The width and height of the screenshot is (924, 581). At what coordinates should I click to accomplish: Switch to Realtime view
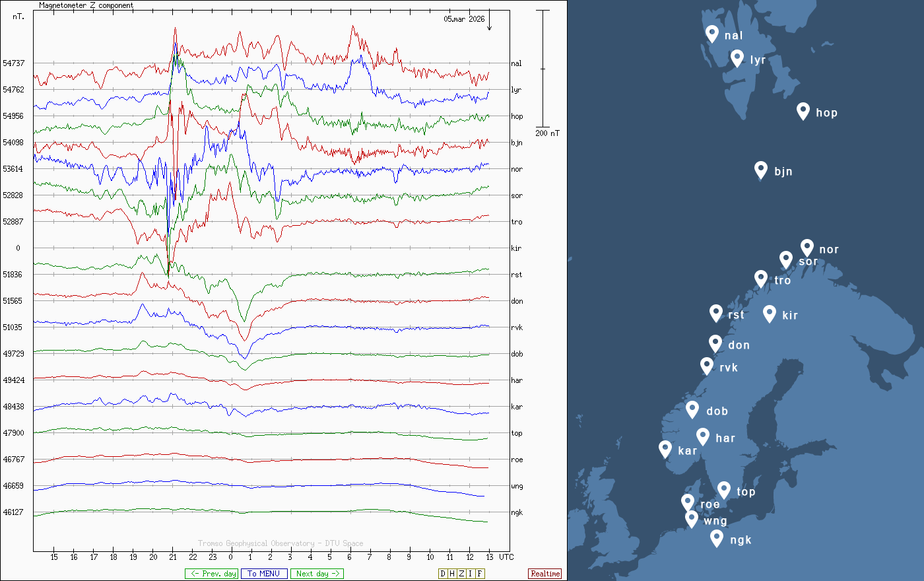(x=545, y=574)
